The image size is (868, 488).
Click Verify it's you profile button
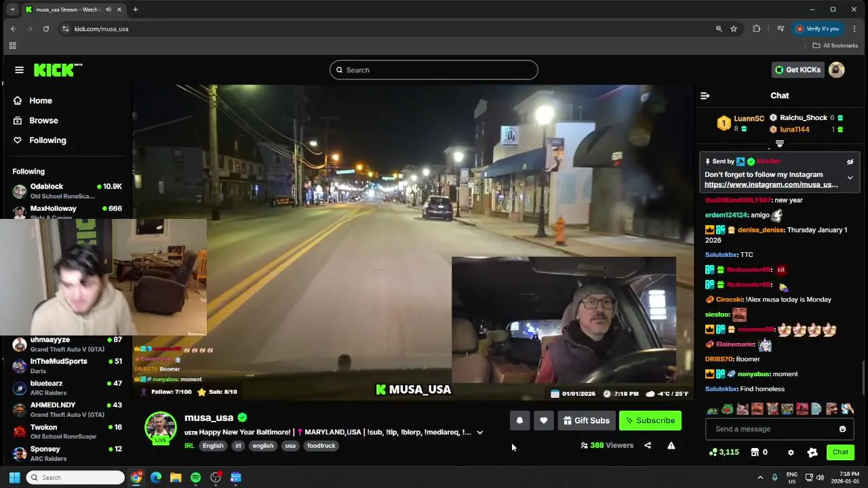(x=818, y=28)
